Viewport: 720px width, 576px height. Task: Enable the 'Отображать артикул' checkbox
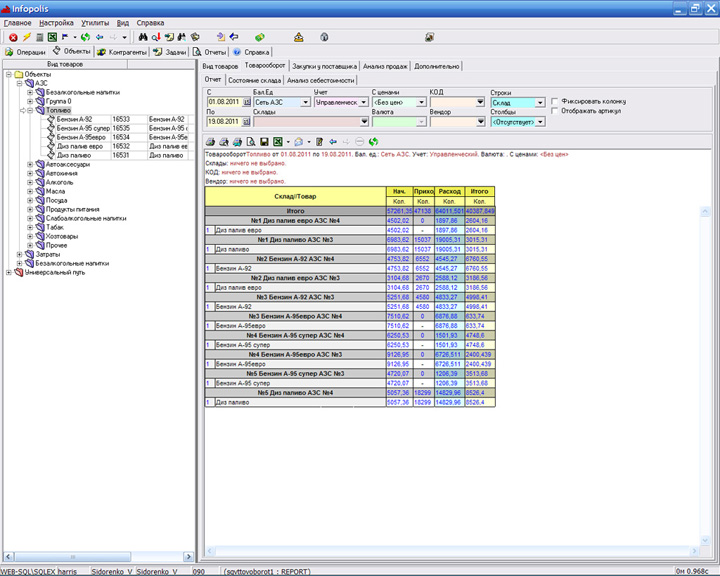click(x=554, y=111)
